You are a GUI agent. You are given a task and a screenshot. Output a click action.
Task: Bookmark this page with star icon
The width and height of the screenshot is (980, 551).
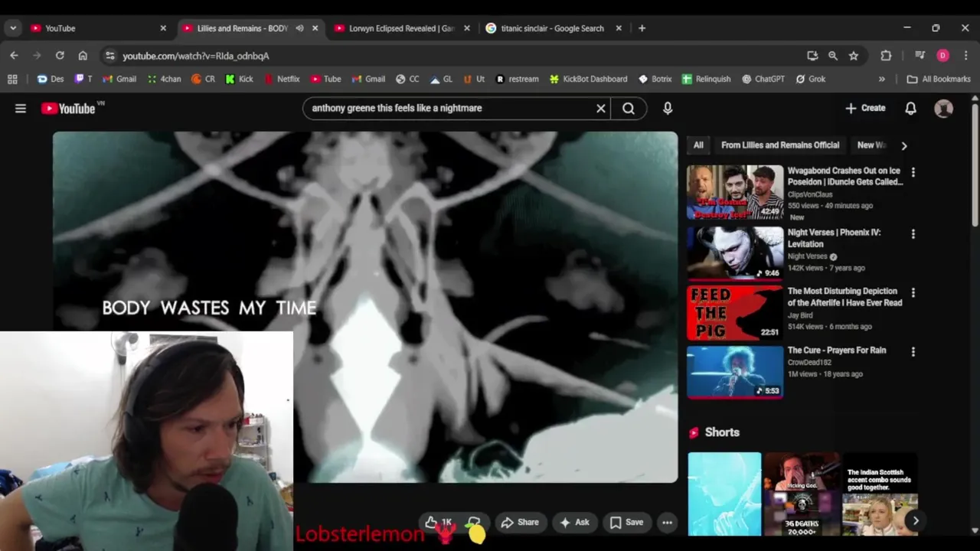[x=854, y=56]
